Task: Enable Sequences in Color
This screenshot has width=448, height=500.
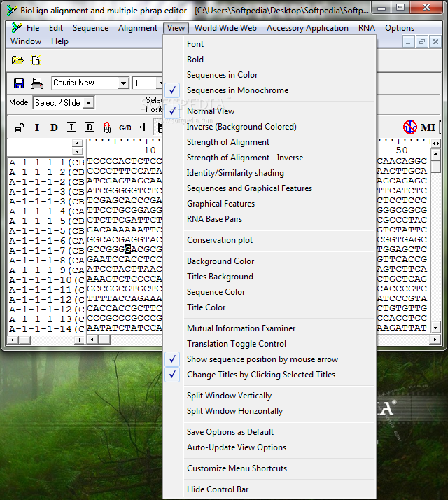Action: pos(222,75)
